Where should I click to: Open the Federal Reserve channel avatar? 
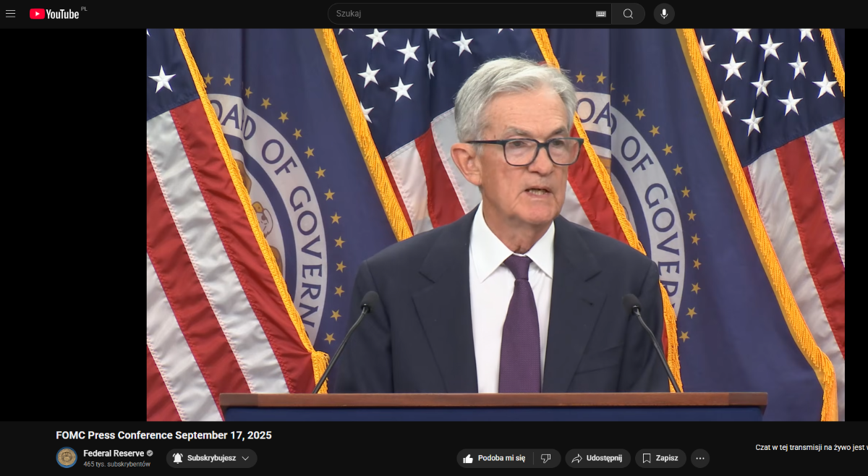[67, 458]
